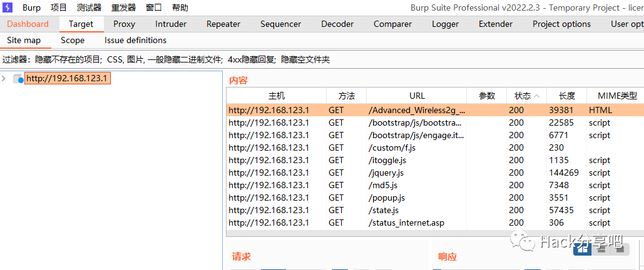Sort table by 方法 column header
The image size is (644, 270).
point(347,96)
